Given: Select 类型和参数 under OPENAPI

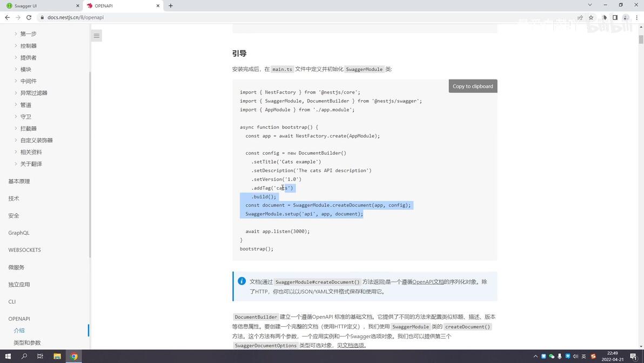Looking at the screenshot, I should click(27, 342).
